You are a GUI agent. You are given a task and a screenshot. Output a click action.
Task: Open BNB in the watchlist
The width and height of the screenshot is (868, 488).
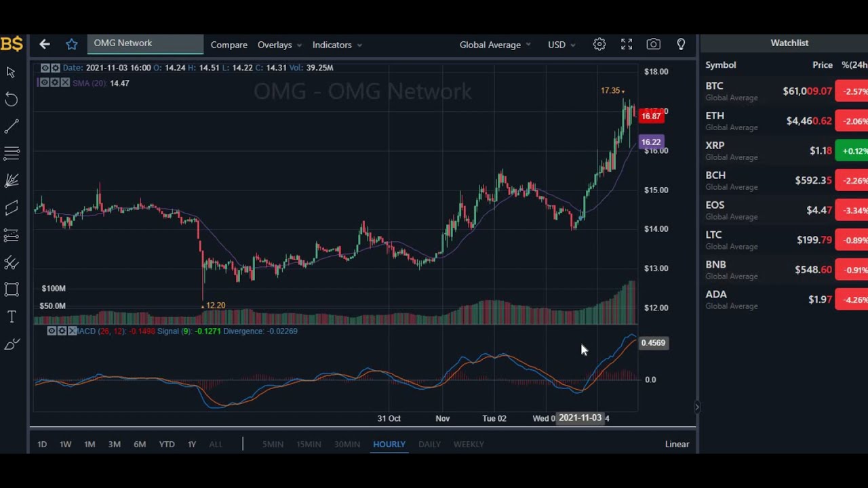785,270
